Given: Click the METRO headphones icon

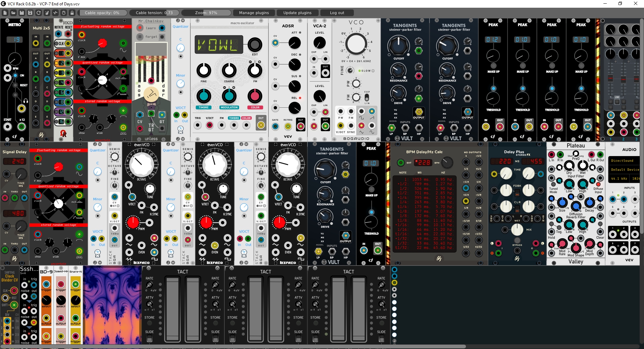Looking at the screenshot, I should 25,101.
